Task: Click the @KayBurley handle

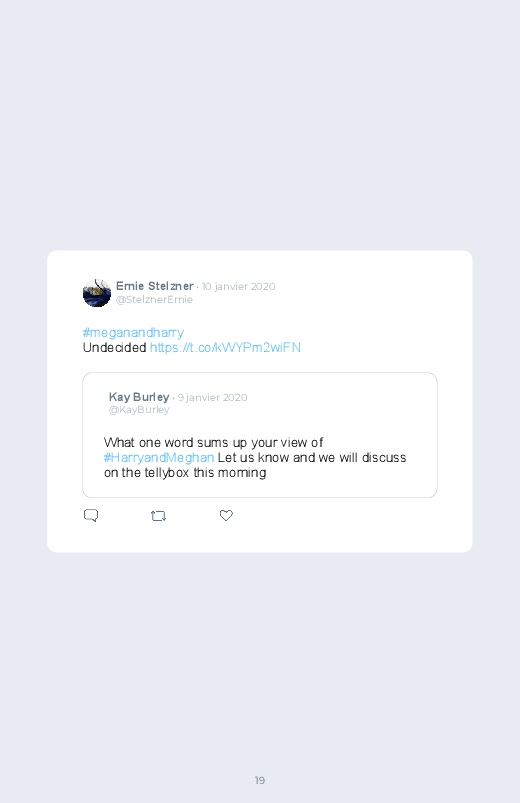Action: (x=139, y=410)
